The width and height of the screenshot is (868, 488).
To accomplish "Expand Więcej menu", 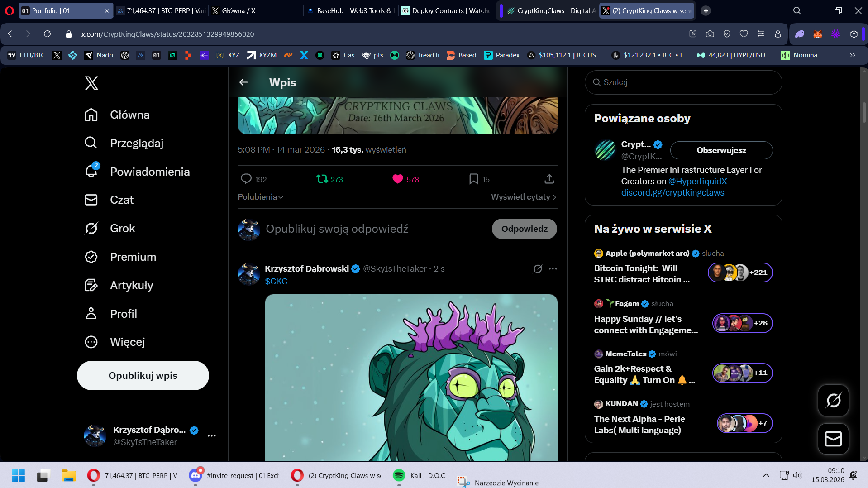I will point(114,342).
